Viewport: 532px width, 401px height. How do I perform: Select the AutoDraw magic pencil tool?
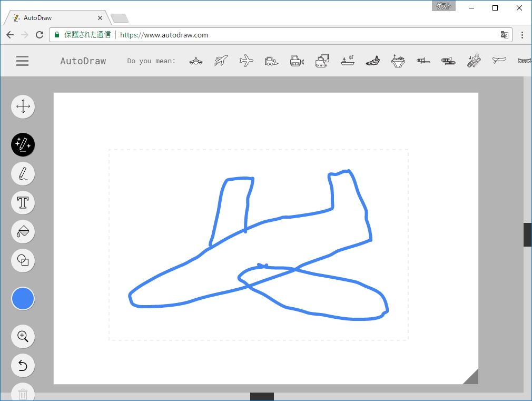click(x=23, y=145)
